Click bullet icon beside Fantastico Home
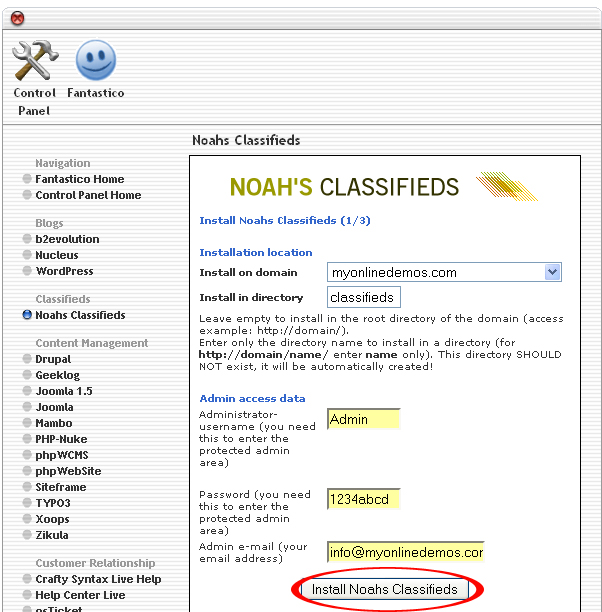602x612 pixels. click(27, 179)
